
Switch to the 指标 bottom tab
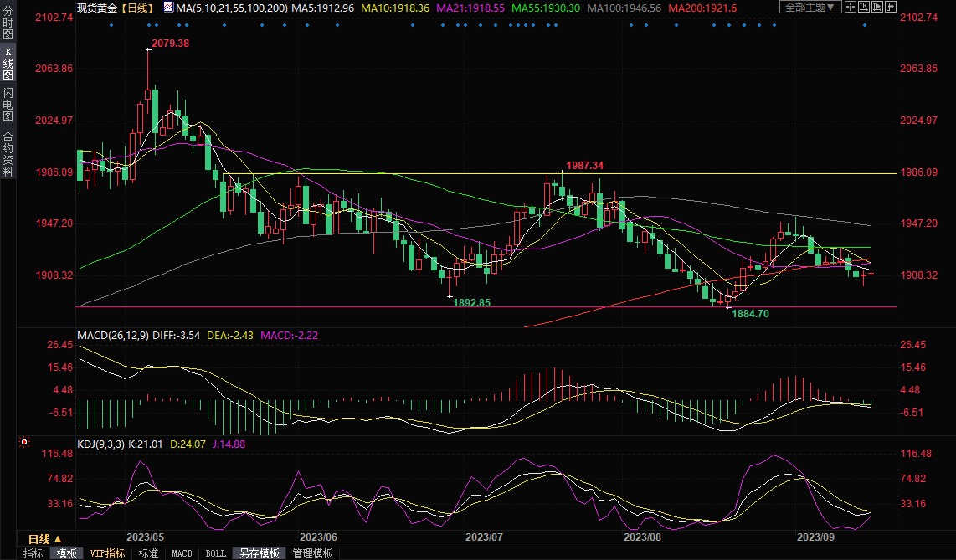(33, 553)
